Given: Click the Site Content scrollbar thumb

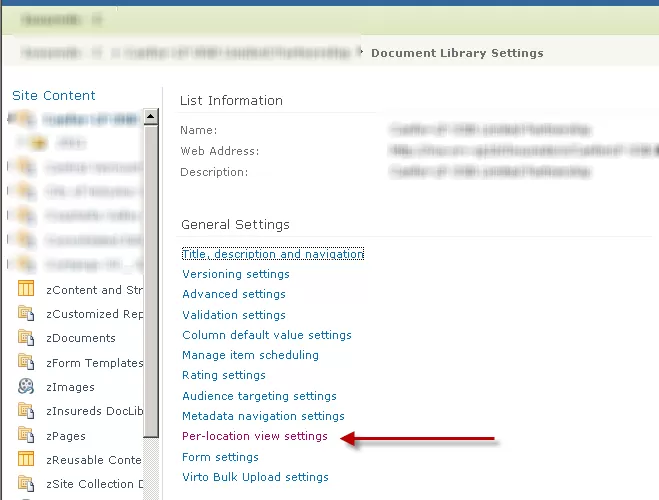Looking at the screenshot, I should click(151, 281).
